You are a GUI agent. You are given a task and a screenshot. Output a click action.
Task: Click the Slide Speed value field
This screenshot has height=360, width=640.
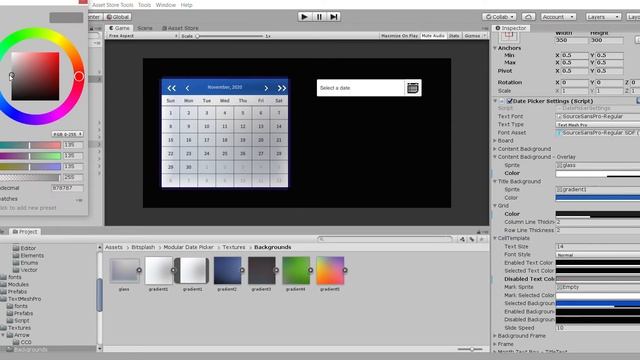598,328
